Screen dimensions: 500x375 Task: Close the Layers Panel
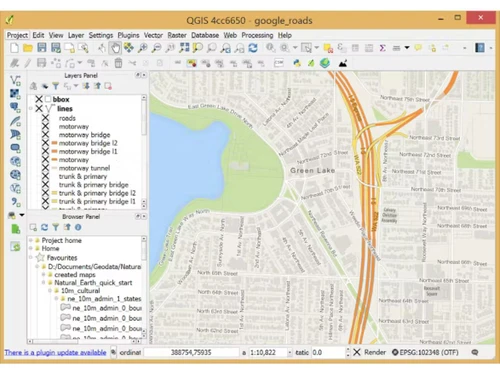click(x=144, y=75)
